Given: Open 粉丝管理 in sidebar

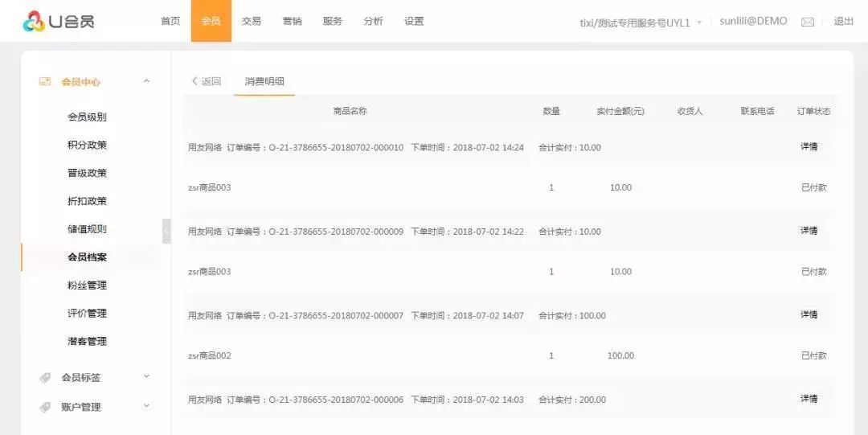Looking at the screenshot, I should 87,285.
